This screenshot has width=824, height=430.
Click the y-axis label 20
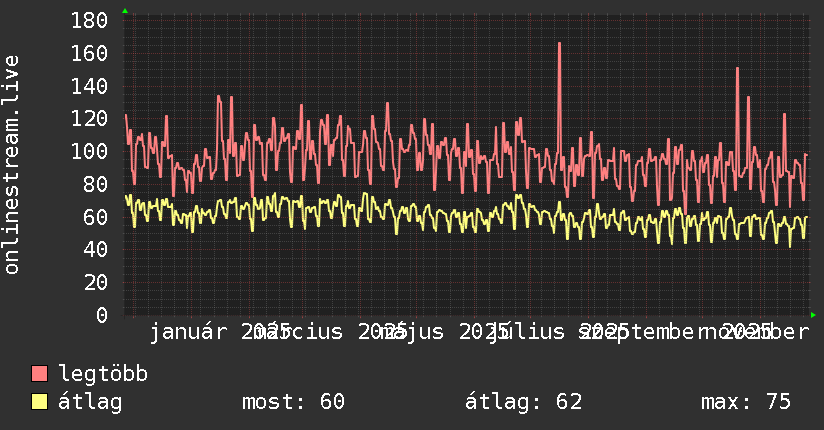(96, 283)
